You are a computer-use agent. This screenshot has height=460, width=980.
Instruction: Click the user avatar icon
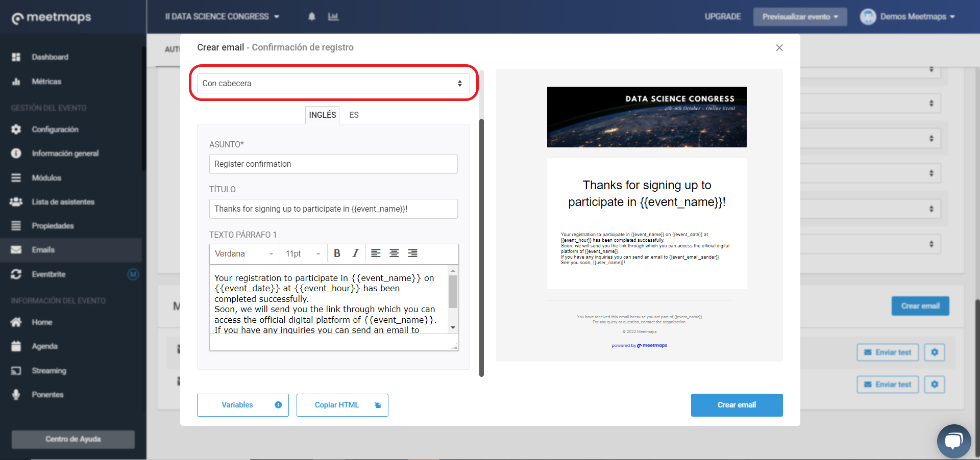tap(868, 17)
